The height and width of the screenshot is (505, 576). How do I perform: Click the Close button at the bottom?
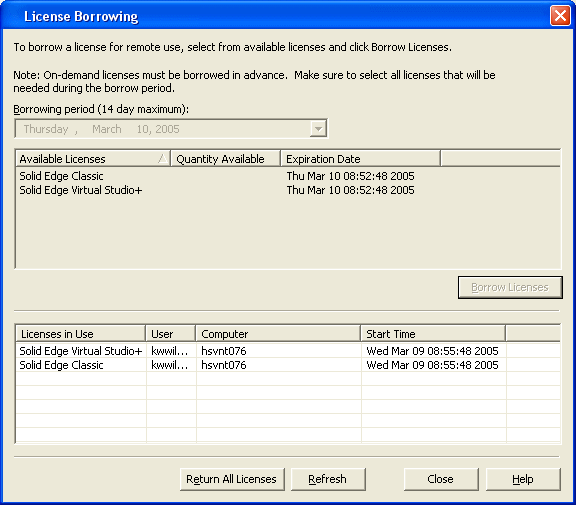tap(441, 479)
